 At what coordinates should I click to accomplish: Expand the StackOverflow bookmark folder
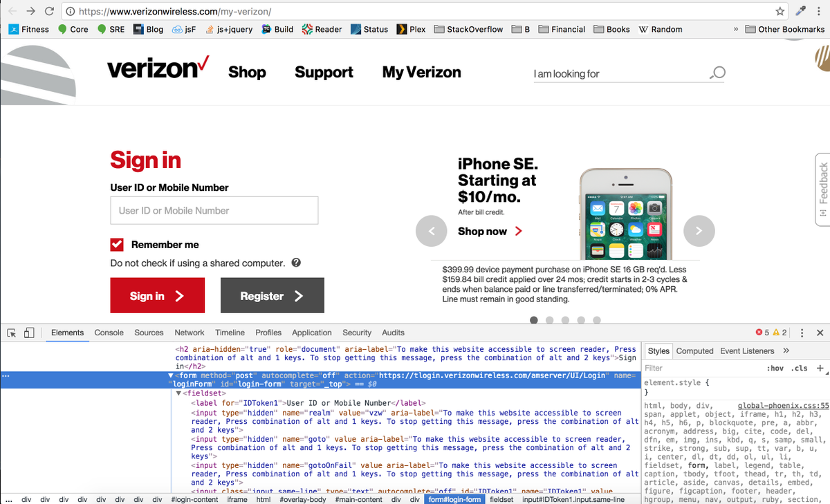[469, 29]
